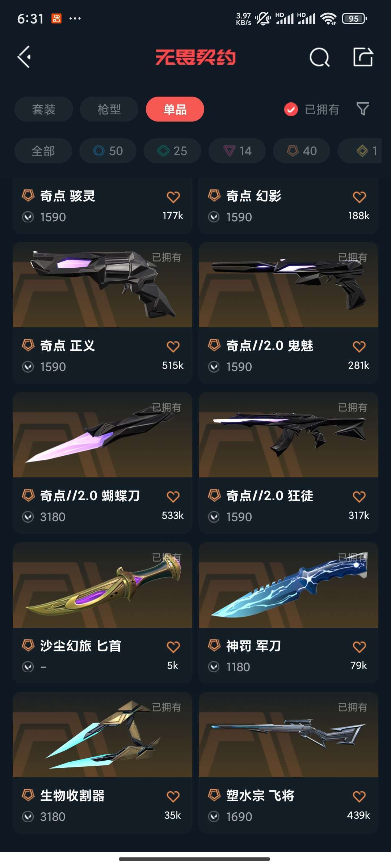Open the funnel filter icon
This screenshot has height=868, width=391.
[363, 109]
